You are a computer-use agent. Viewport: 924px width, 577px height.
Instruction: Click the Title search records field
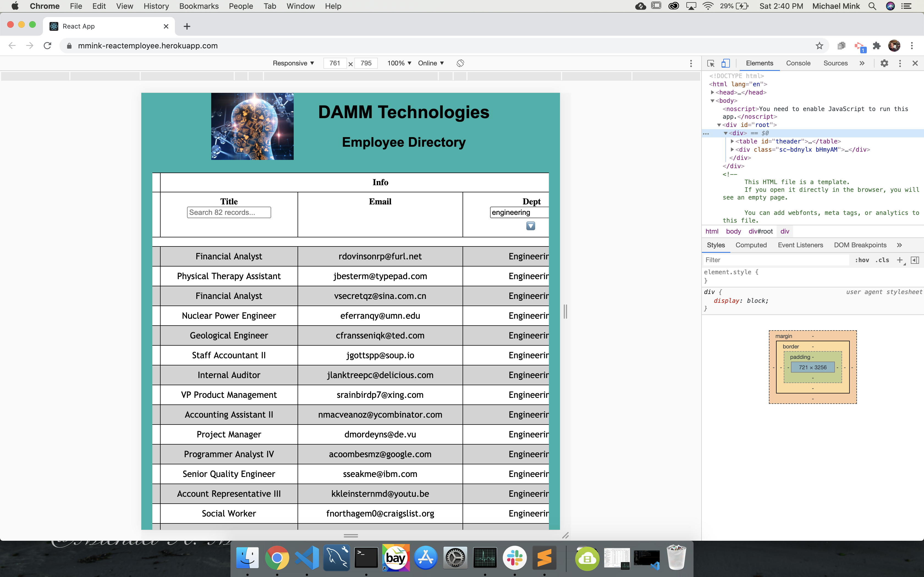[229, 213]
